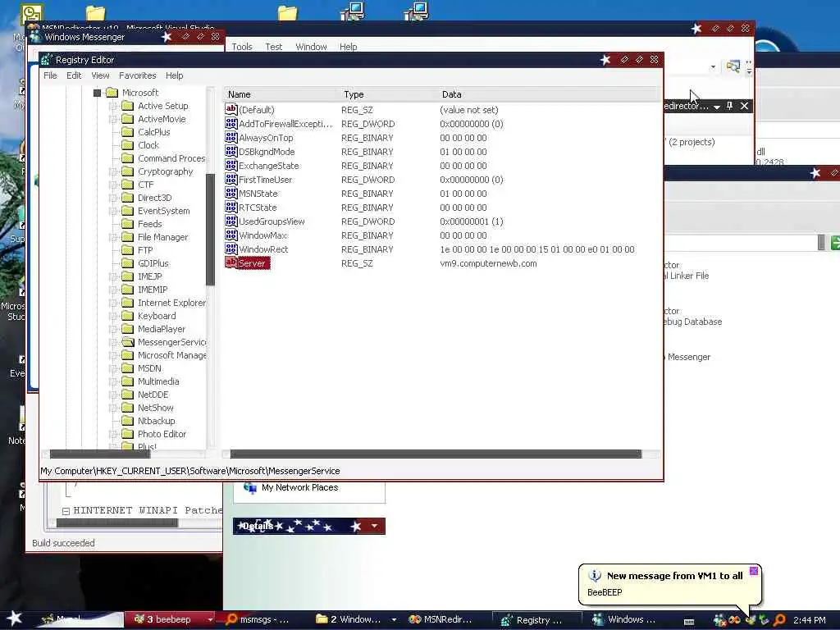
Task: Click the FirstTimeUser value icon
Action: pos(231,179)
